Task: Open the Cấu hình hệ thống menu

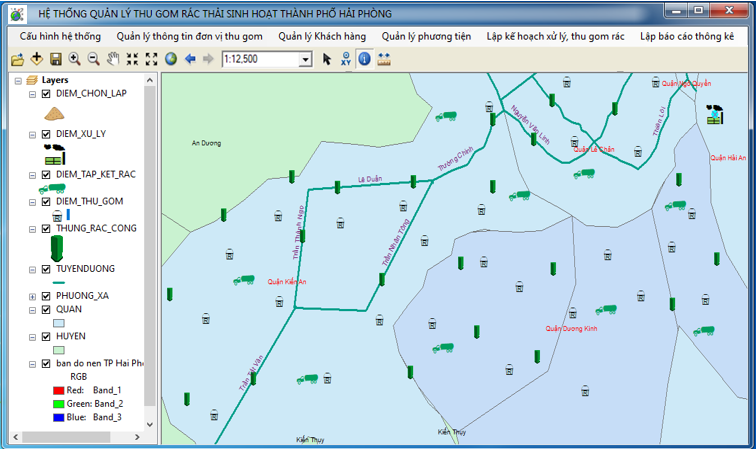Action: coord(61,36)
